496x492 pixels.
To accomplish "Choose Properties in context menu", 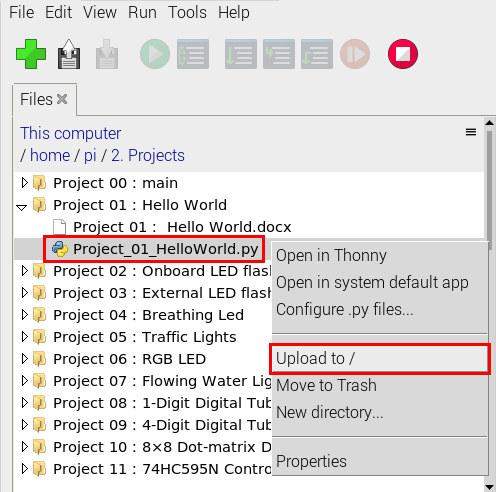I will point(379,462).
